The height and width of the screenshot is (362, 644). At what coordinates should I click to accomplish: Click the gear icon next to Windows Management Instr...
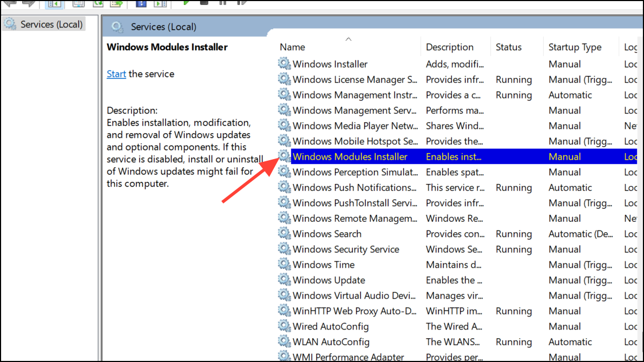[284, 95]
